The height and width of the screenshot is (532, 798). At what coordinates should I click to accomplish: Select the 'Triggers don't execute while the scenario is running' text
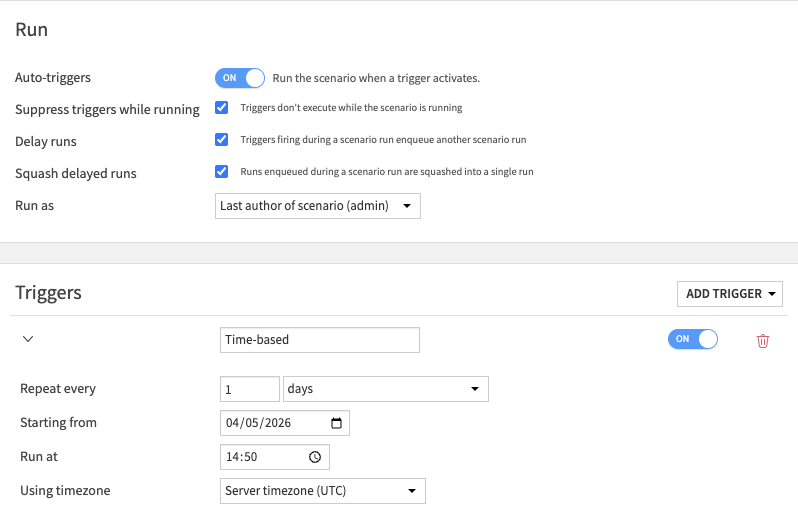click(x=351, y=107)
